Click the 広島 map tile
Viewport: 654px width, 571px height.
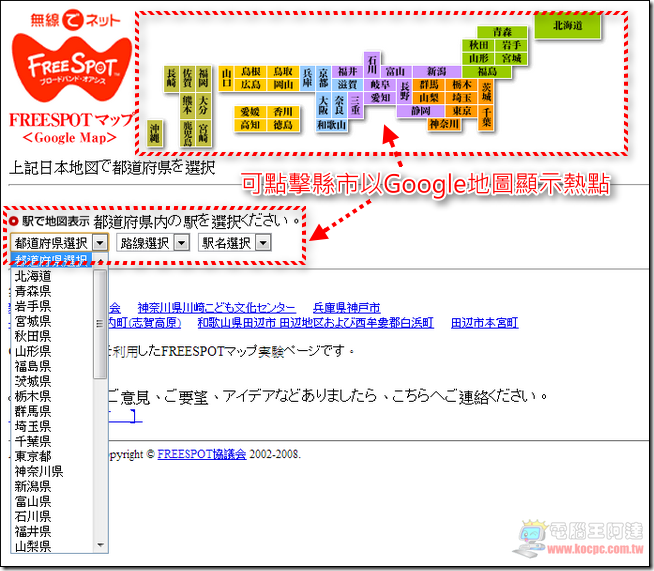(250, 85)
